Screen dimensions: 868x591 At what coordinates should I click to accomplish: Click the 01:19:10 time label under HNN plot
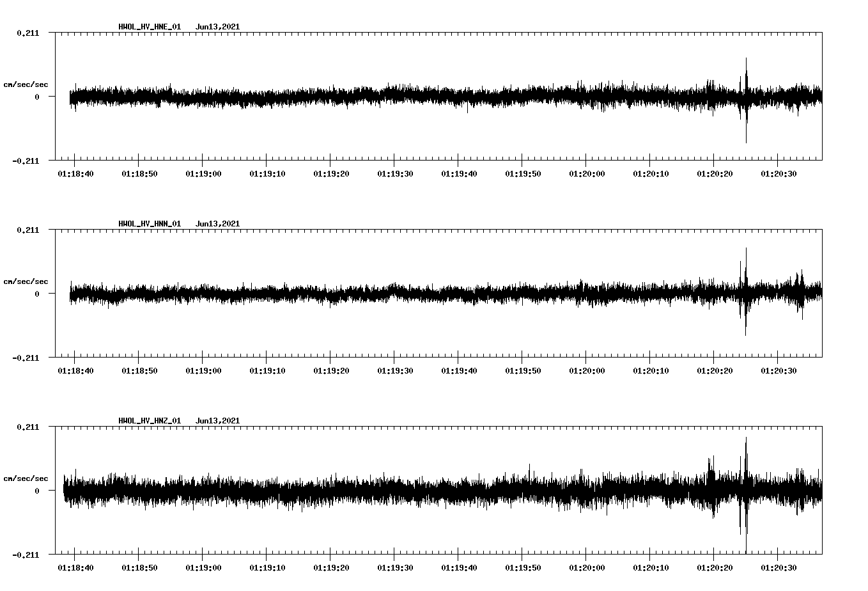[x=267, y=371]
